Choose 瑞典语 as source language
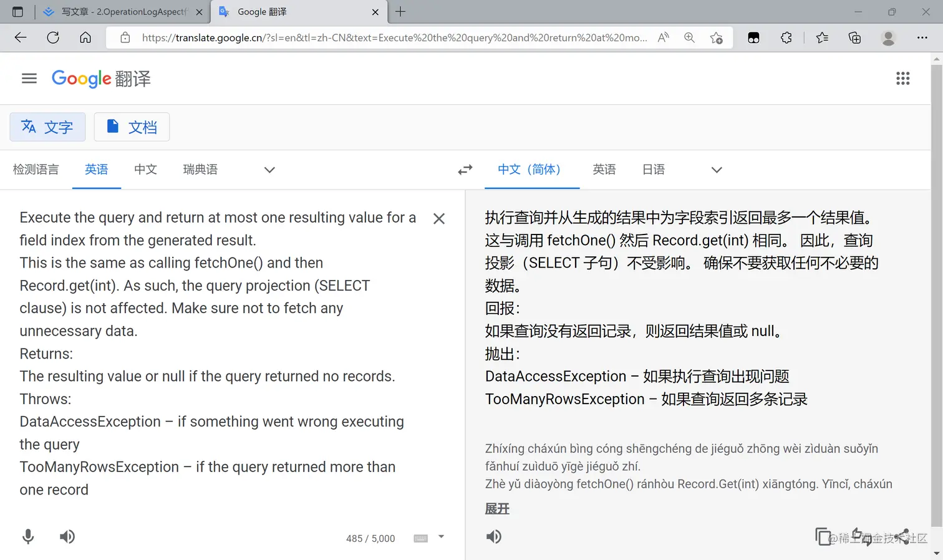This screenshot has height=560, width=943. tap(200, 170)
